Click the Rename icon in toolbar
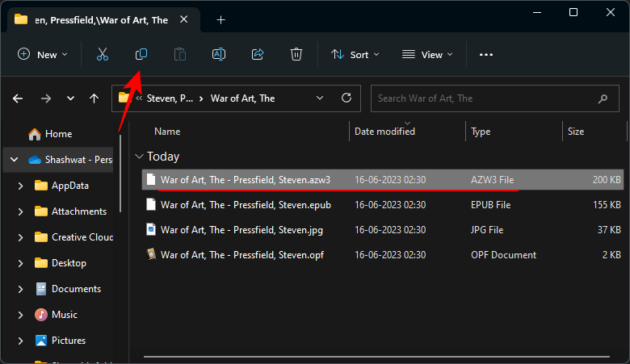 218,54
